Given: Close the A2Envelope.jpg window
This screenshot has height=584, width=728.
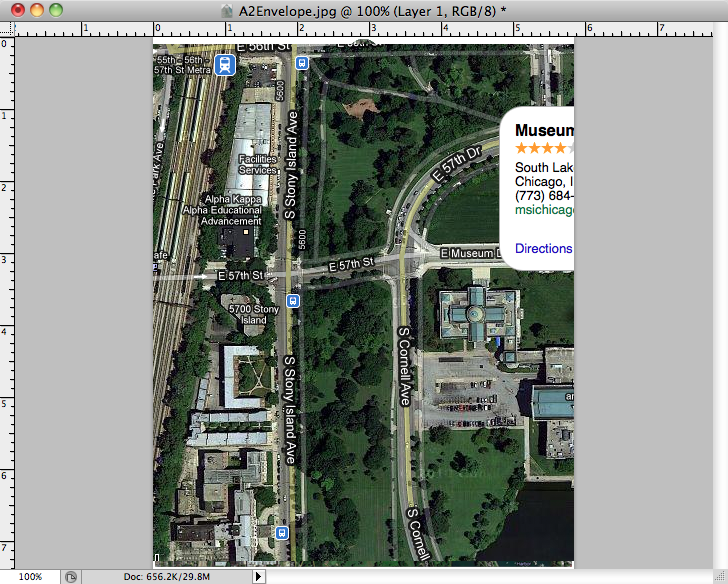Looking at the screenshot, I should 18,10.
